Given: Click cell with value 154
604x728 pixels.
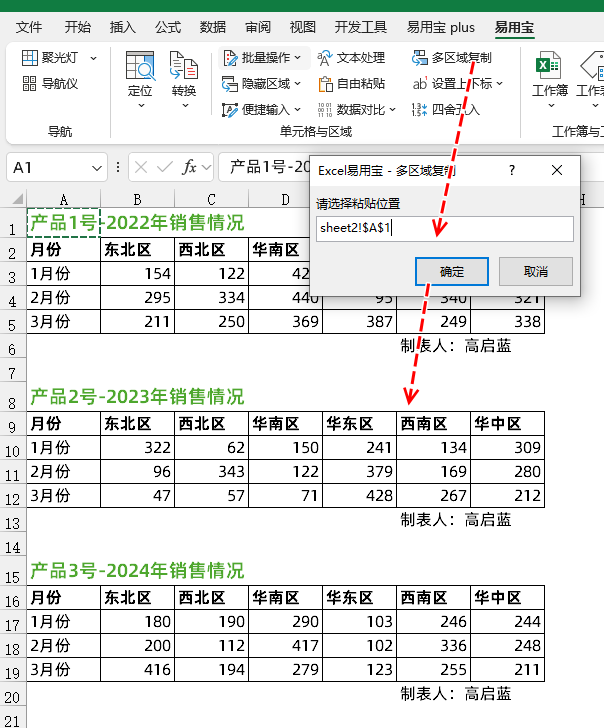Looking at the screenshot, I should click(137, 273).
